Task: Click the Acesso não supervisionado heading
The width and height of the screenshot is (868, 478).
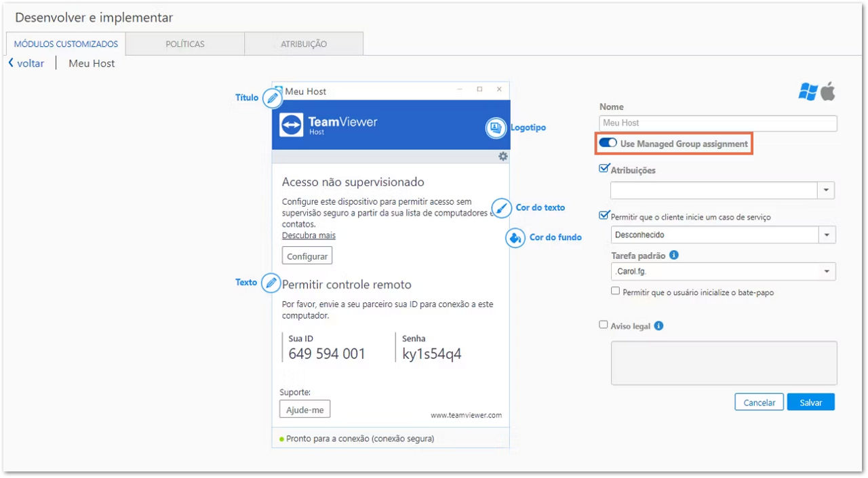Action: pyautogui.click(x=353, y=182)
